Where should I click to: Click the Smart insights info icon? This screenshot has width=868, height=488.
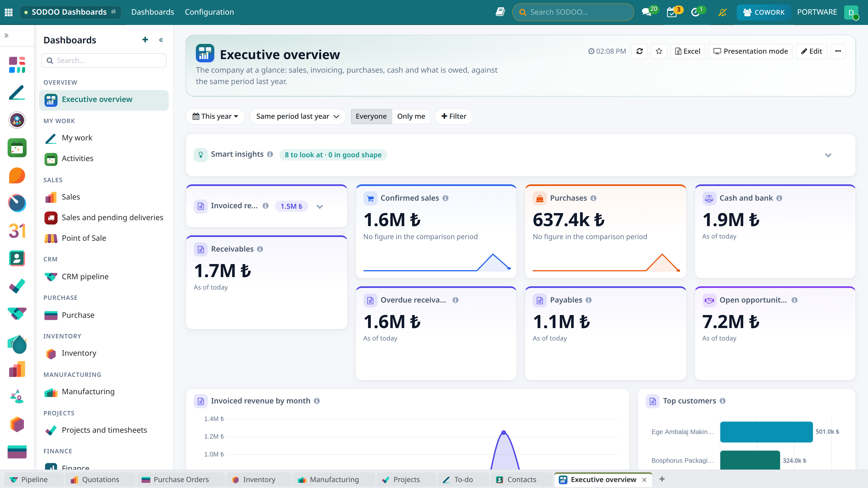(x=270, y=154)
